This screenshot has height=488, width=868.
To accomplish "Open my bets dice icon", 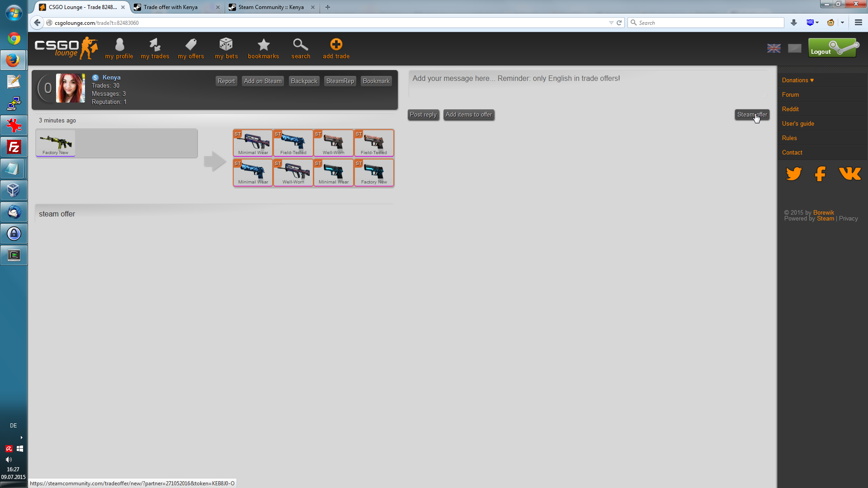I will point(226,45).
